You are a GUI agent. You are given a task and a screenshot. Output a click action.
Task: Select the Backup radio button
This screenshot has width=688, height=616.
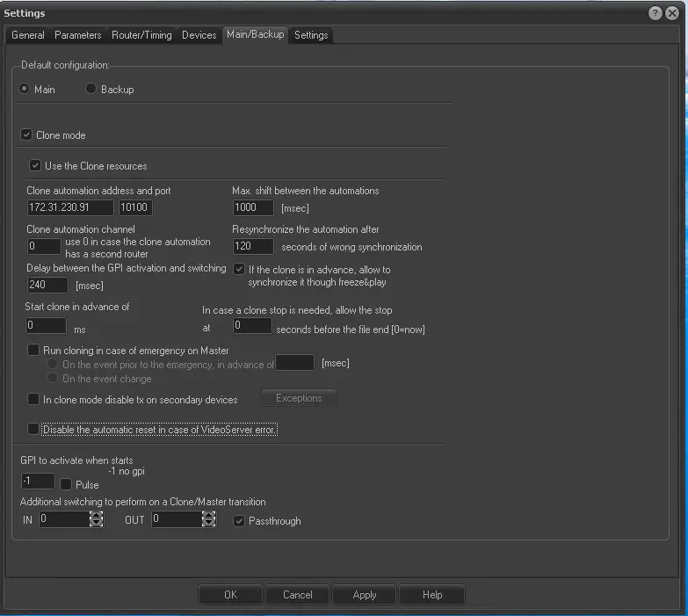[91, 90]
